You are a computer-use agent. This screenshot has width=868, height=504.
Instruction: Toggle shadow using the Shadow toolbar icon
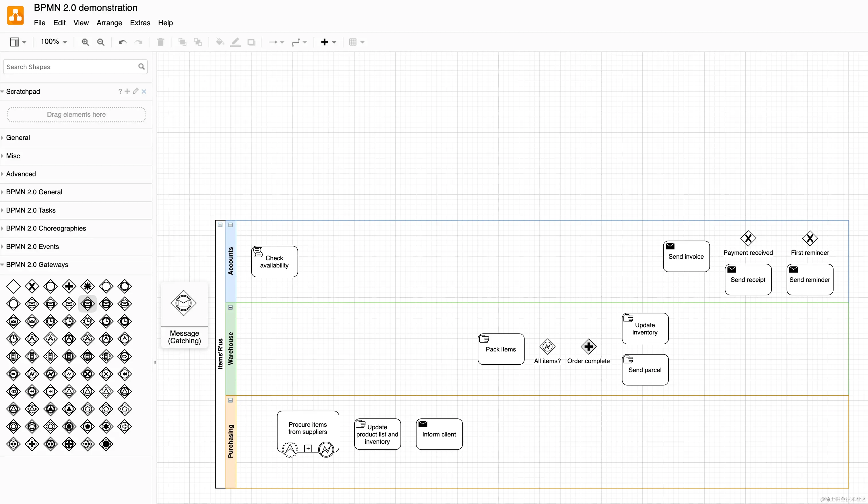[251, 42]
